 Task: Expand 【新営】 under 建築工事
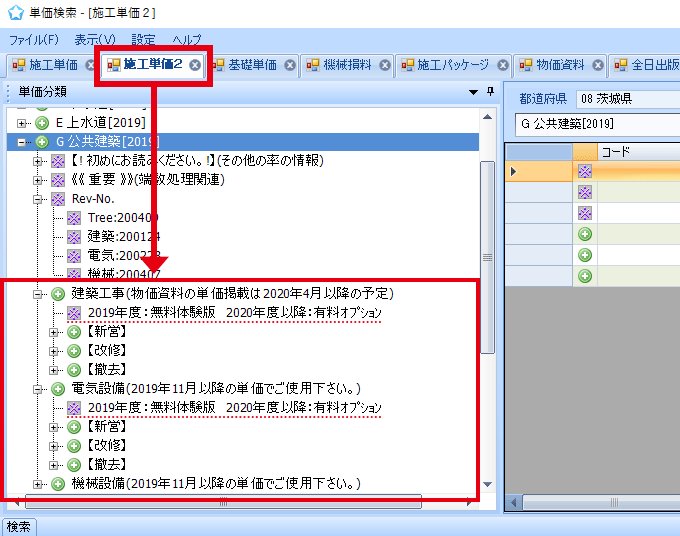(x=55, y=332)
